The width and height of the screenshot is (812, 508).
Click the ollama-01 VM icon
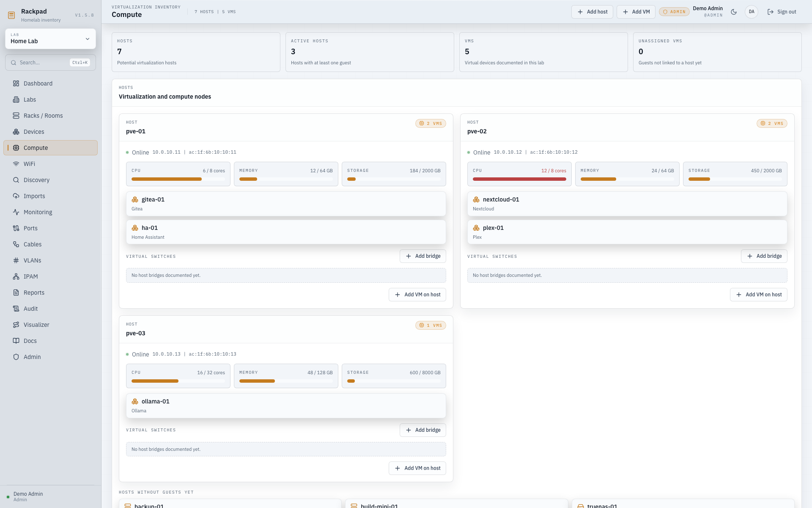135,401
